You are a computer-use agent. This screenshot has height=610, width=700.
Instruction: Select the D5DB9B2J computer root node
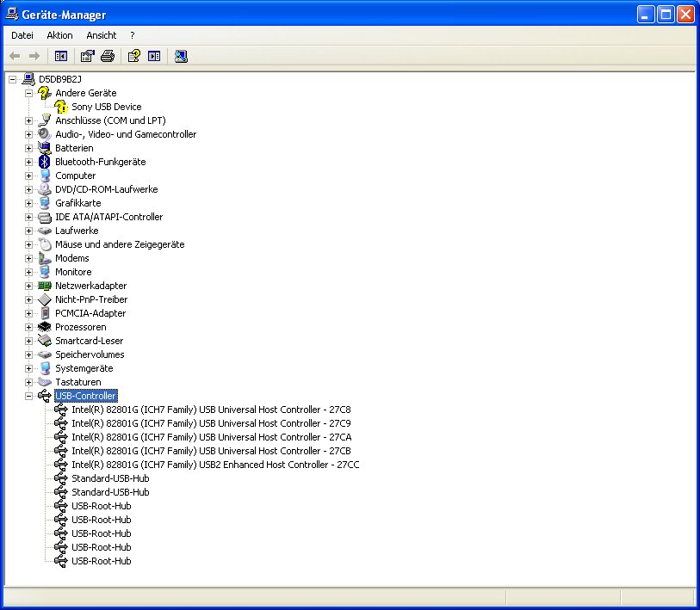58,78
